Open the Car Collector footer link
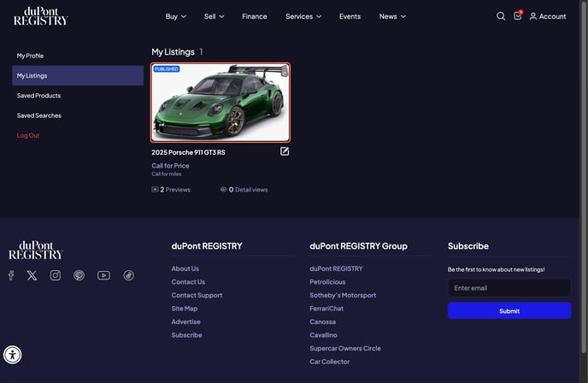The width and height of the screenshot is (588, 383). pyautogui.click(x=330, y=362)
